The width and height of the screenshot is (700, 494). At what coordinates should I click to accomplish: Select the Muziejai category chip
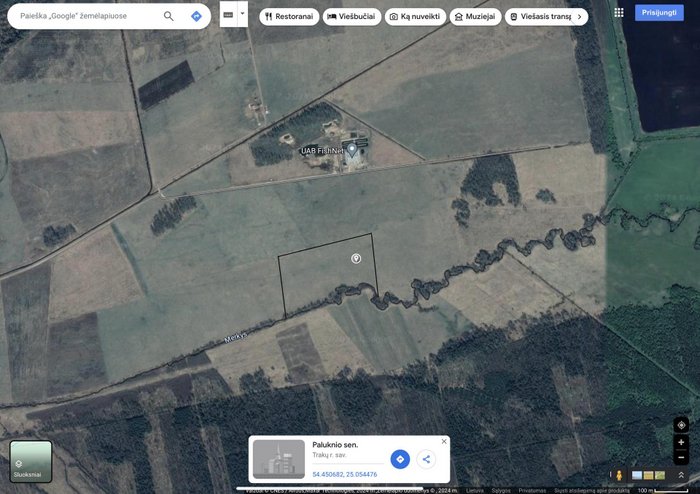(475, 17)
